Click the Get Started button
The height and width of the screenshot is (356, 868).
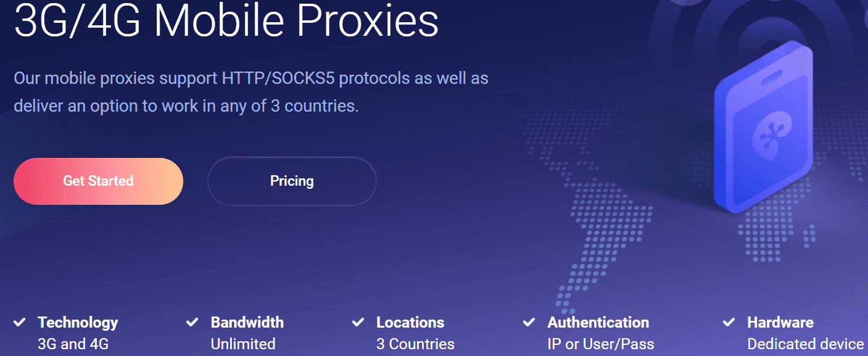(98, 181)
